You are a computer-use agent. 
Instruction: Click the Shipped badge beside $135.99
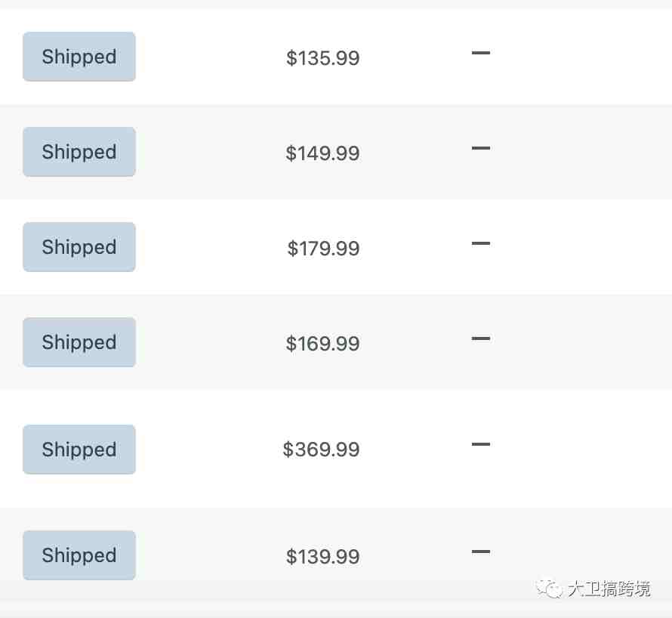[x=79, y=57]
